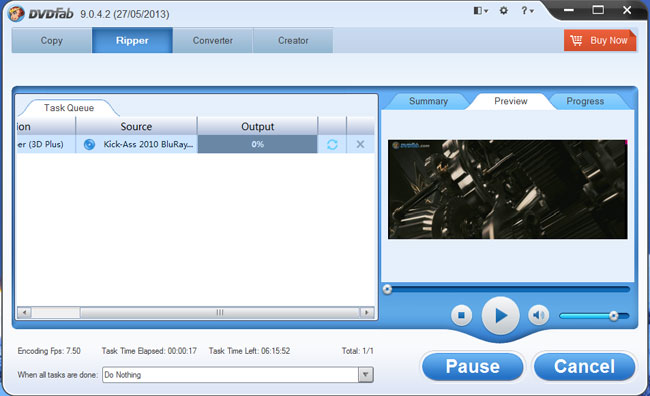Maximize the DVDFab window
Screen dimensions: 650x396
[x=598, y=10]
